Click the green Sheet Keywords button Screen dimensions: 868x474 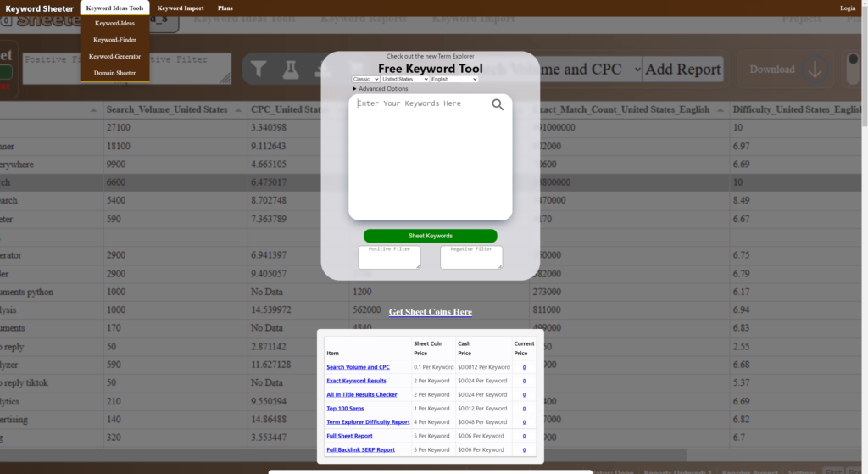coord(430,236)
